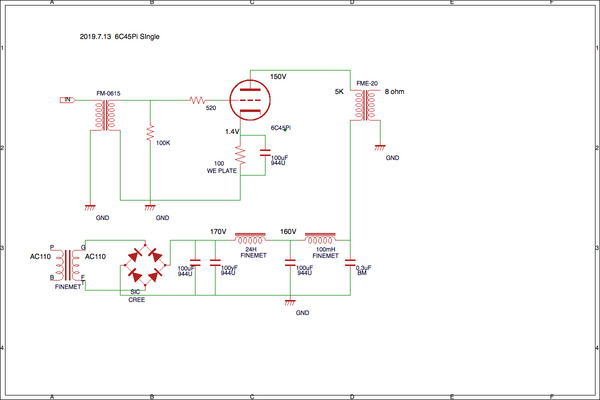Click the 100K value label
The image size is (600, 400).
[163, 143]
